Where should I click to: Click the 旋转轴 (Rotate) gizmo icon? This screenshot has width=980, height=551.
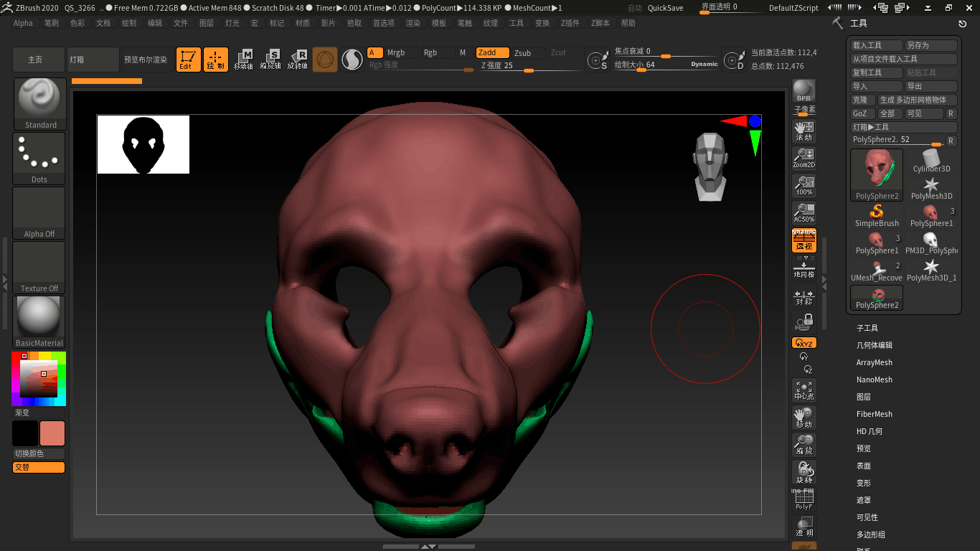coord(298,60)
